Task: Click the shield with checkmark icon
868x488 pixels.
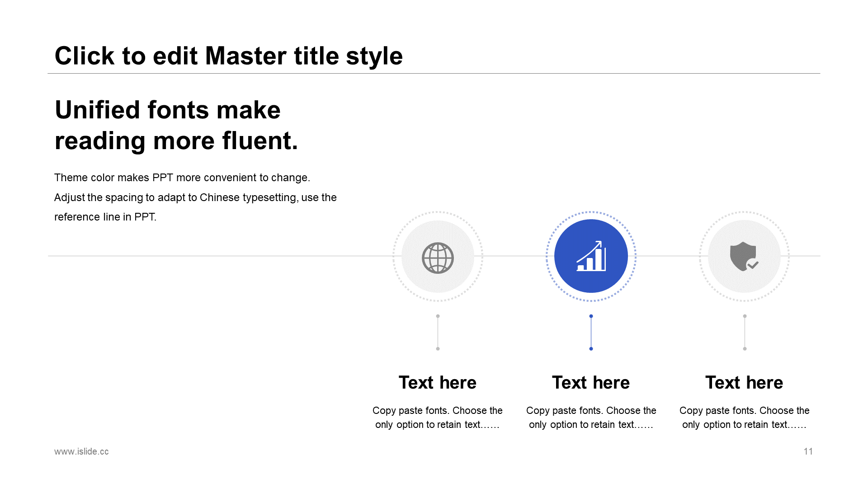Action: tap(744, 257)
